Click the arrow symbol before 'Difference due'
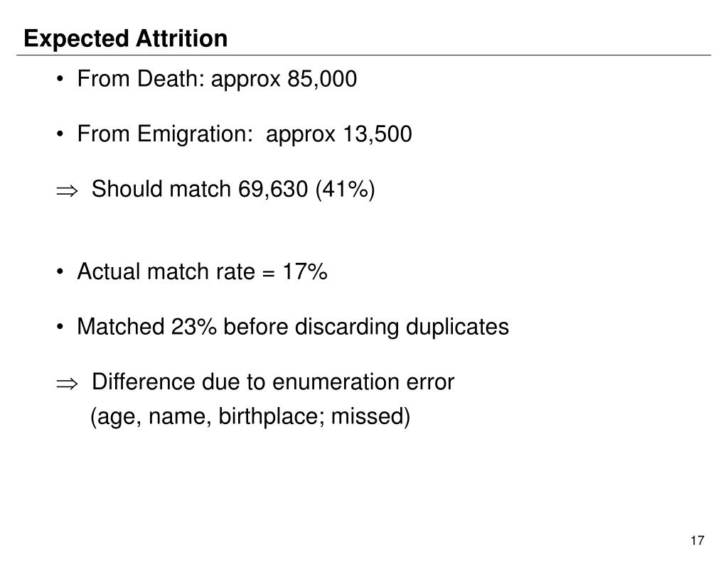The image size is (728, 562). (x=67, y=384)
